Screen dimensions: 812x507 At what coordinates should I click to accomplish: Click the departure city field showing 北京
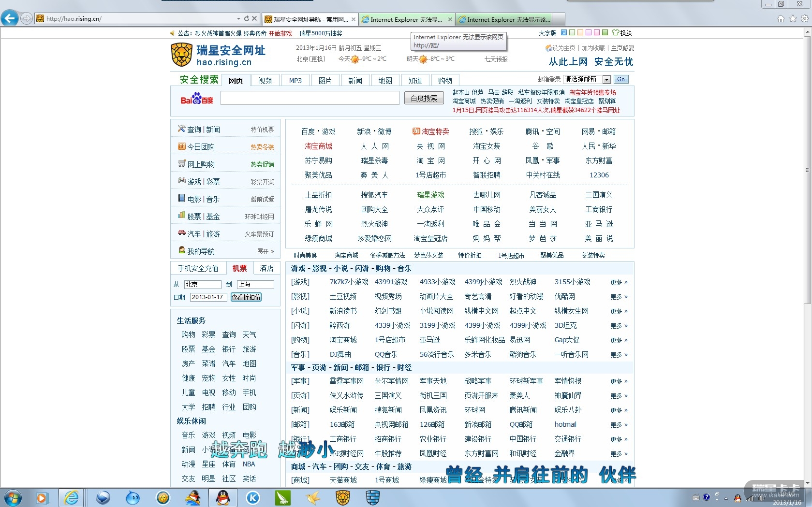pos(203,285)
